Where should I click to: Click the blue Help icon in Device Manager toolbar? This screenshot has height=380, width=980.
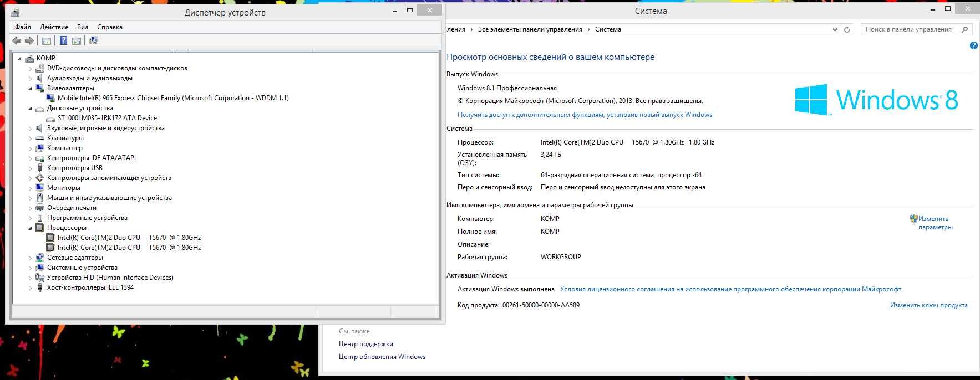click(63, 40)
